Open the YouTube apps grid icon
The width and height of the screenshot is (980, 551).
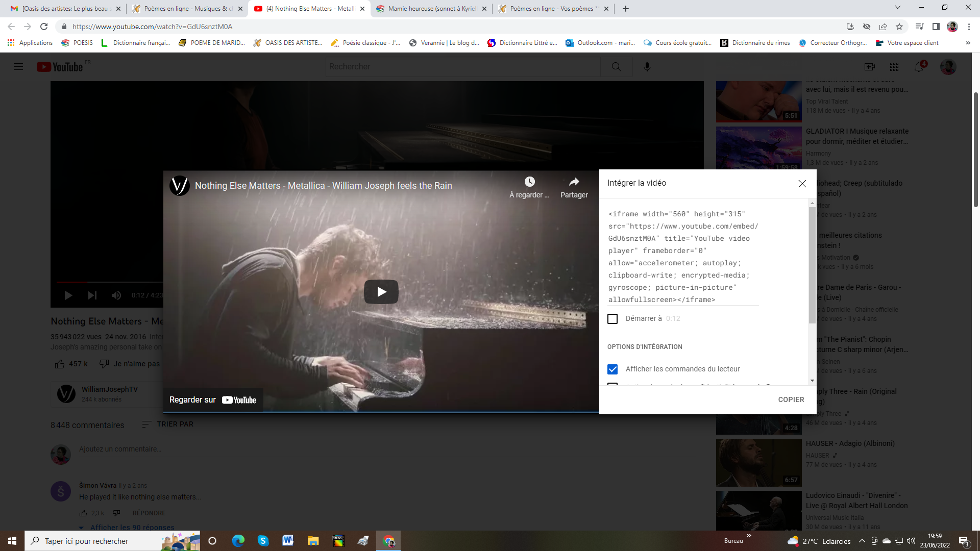point(894,67)
